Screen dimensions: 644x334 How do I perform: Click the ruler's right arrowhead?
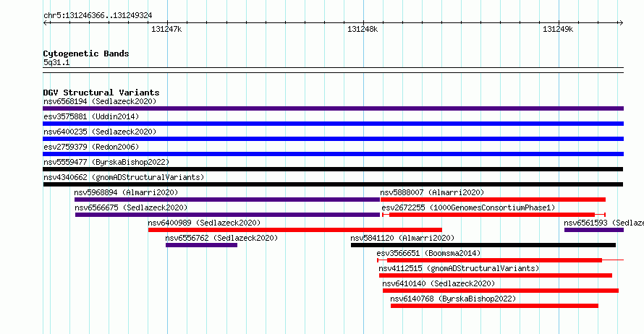(x=621, y=23)
